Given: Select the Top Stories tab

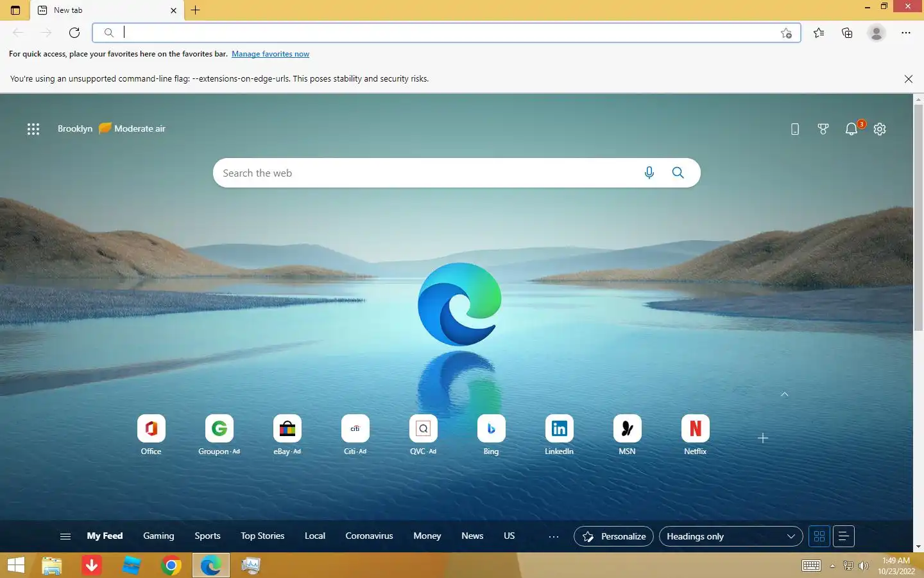Looking at the screenshot, I should tap(262, 536).
